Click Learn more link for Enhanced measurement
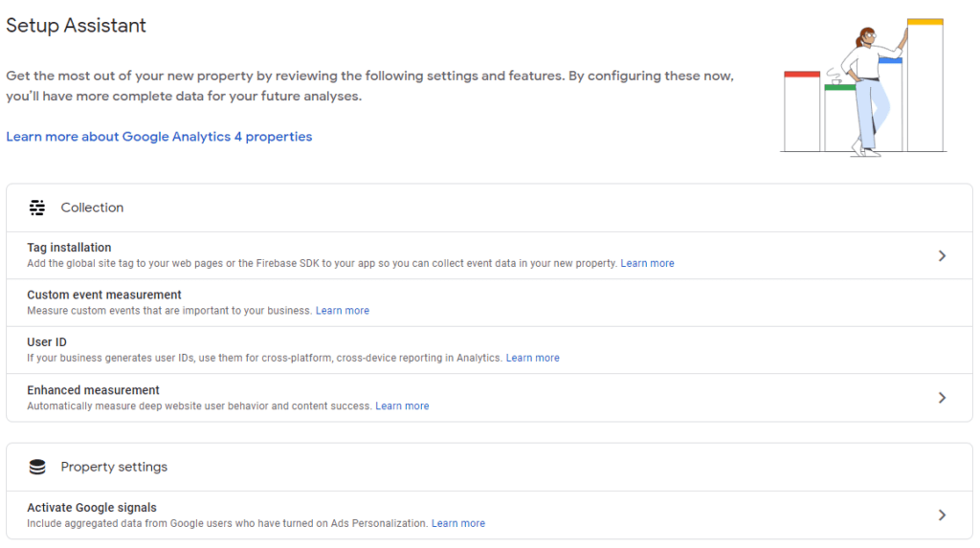980x548 pixels. click(402, 406)
